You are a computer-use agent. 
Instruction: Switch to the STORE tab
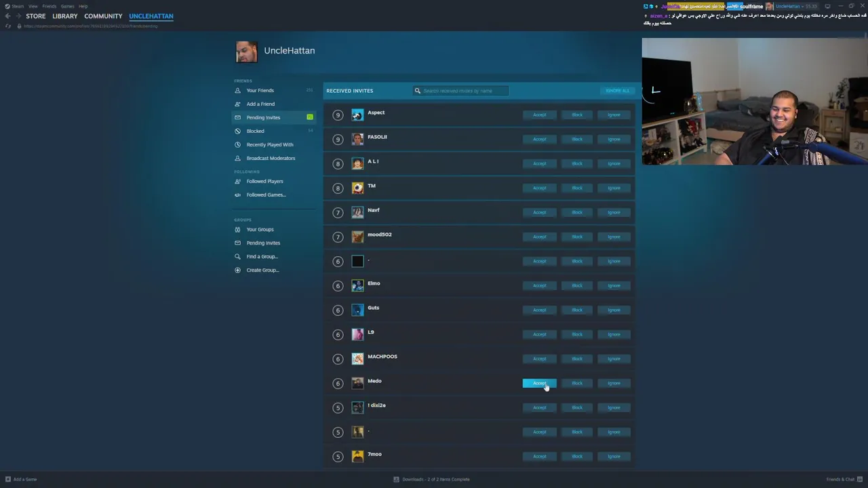36,16
